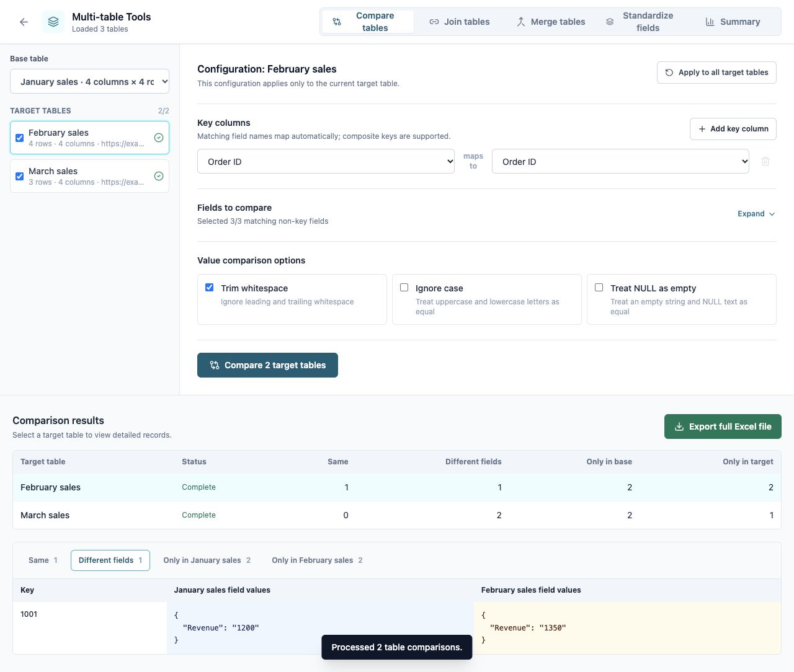794x672 pixels.
Task: Open the Summary tab
Action: (x=733, y=22)
